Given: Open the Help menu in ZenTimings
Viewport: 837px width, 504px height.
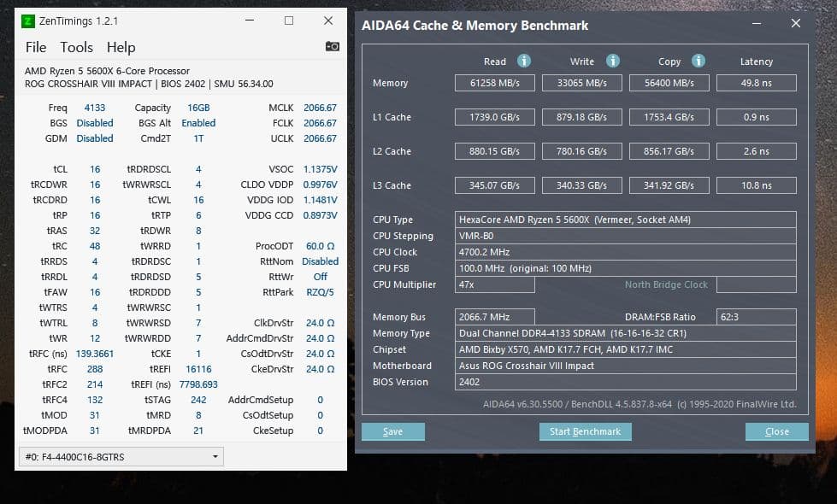Looking at the screenshot, I should pyautogui.click(x=121, y=48).
